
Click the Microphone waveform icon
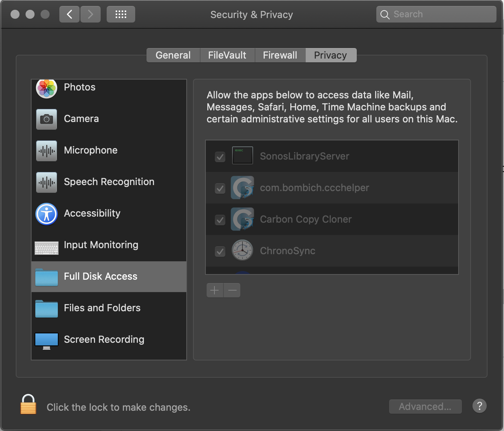(47, 151)
